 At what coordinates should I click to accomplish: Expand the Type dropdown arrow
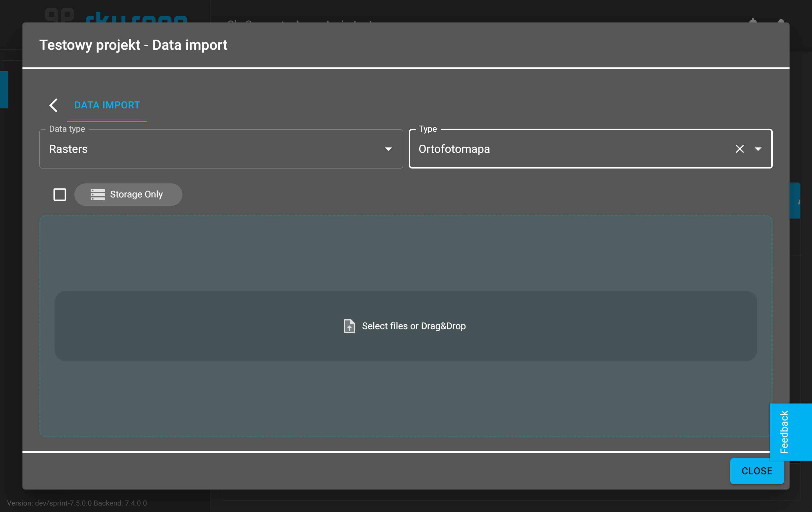pos(758,149)
